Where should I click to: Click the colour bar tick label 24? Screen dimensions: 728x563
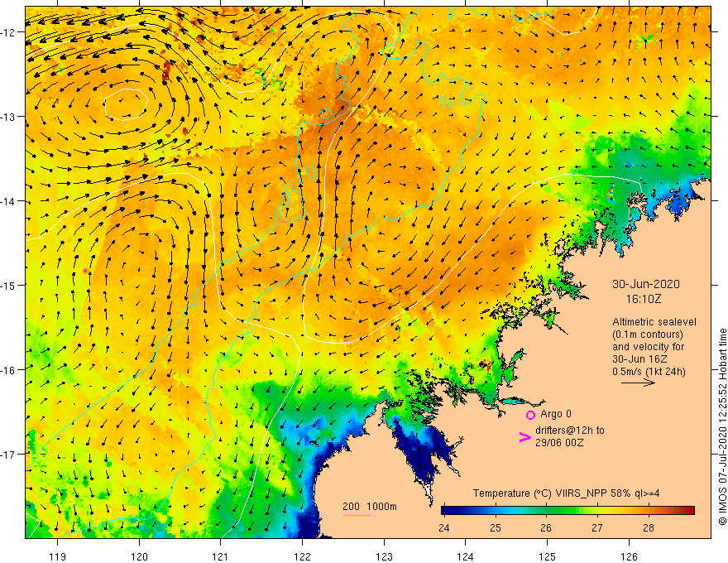[444, 527]
